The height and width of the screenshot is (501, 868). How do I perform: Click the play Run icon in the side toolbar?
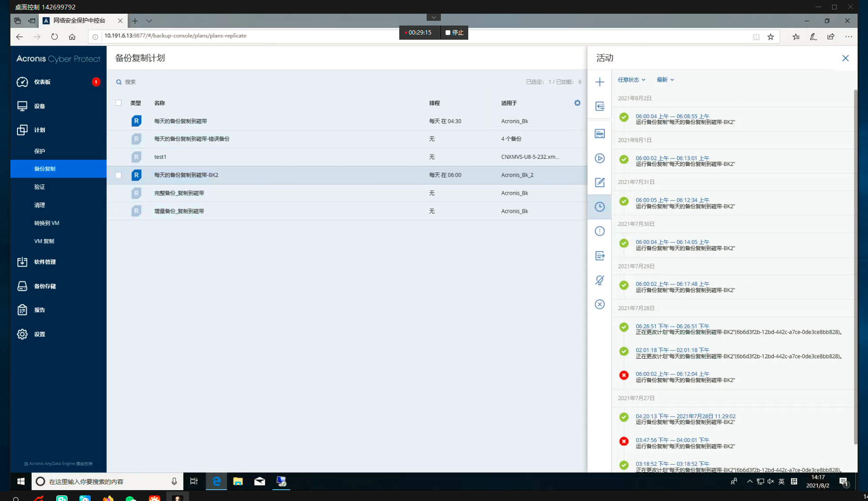coord(600,158)
